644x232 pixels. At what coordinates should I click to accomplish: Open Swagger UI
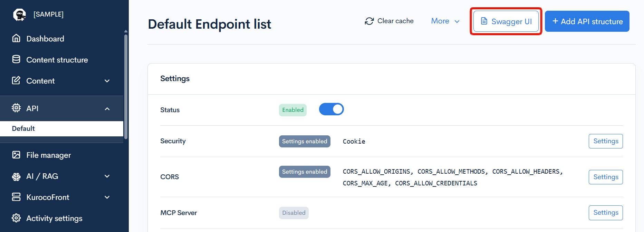(506, 21)
